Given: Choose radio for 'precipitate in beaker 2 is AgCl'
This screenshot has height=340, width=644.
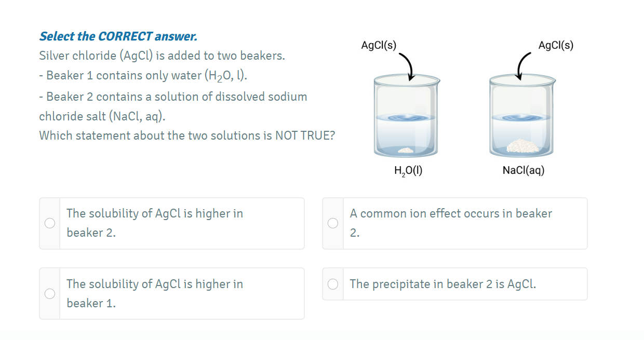Looking at the screenshot, I should point(333,284).
